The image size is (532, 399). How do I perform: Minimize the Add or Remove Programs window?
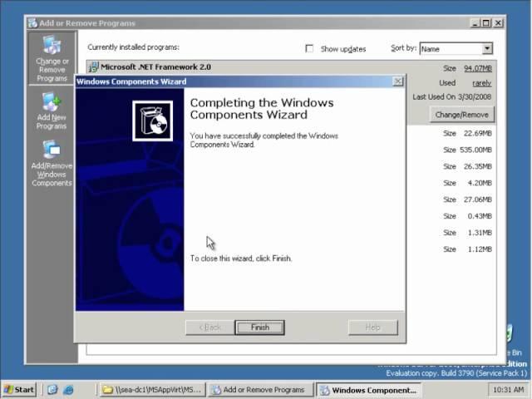tap(475, 23)
